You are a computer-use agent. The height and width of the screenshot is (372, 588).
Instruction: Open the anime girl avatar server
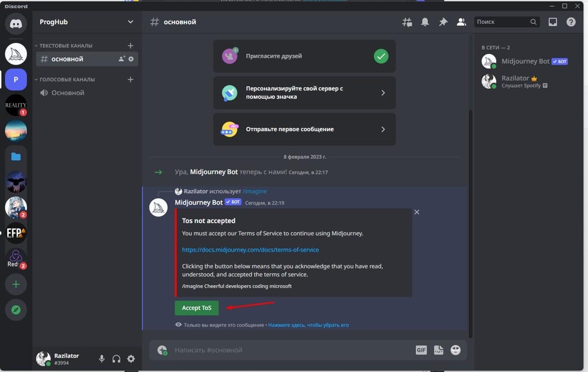click(16, 208)
